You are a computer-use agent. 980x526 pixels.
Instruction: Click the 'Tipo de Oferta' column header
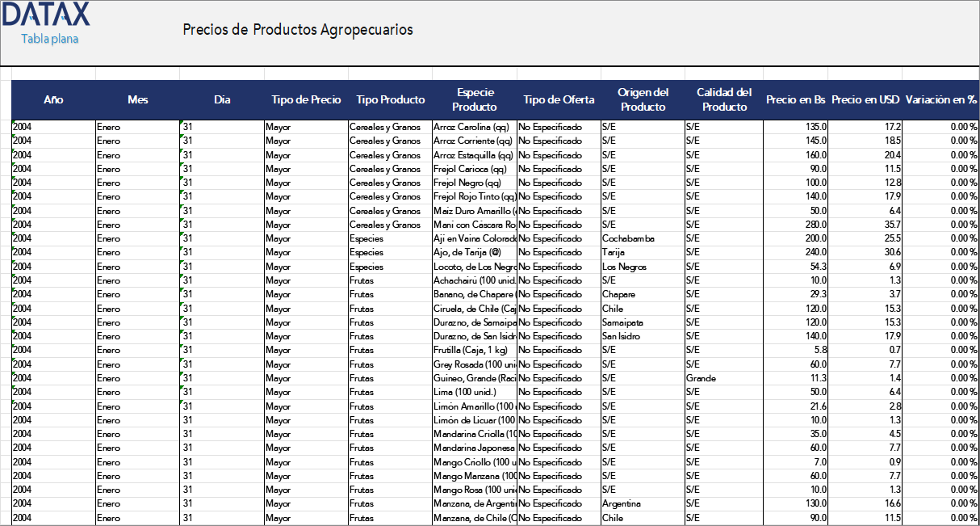(558, 99)
